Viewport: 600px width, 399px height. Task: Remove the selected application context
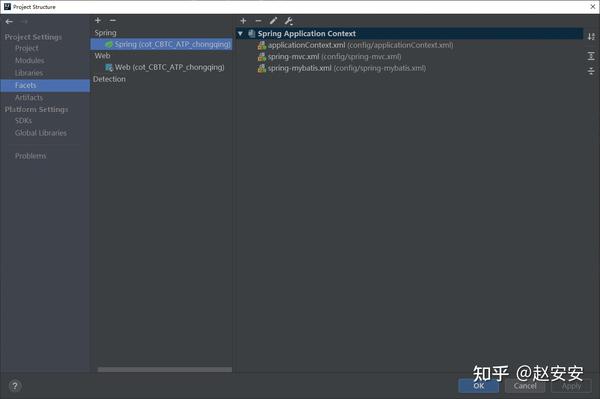click(x=258, y=21)
